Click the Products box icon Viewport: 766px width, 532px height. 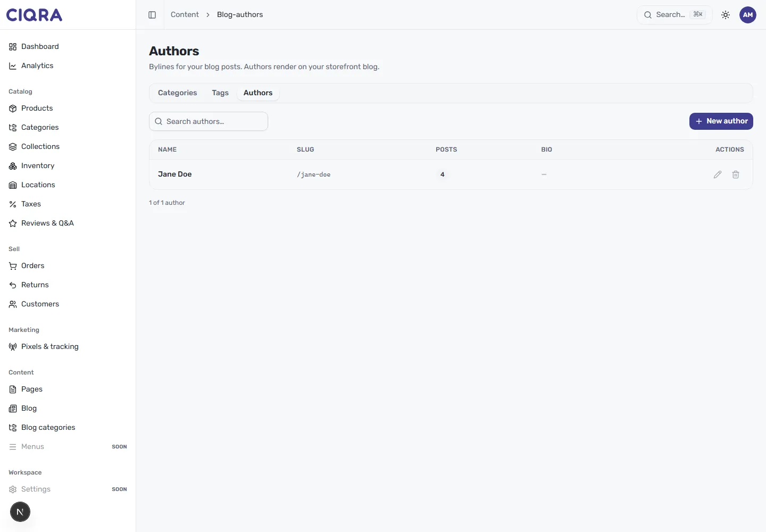pyautogui.click(x=13, y=109)
